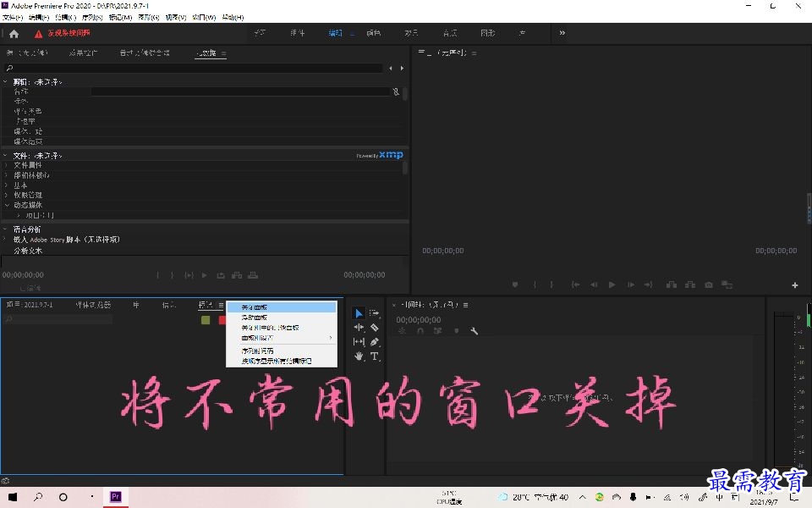Click the Extract button in Program monitor

click(x=690, y=284)
